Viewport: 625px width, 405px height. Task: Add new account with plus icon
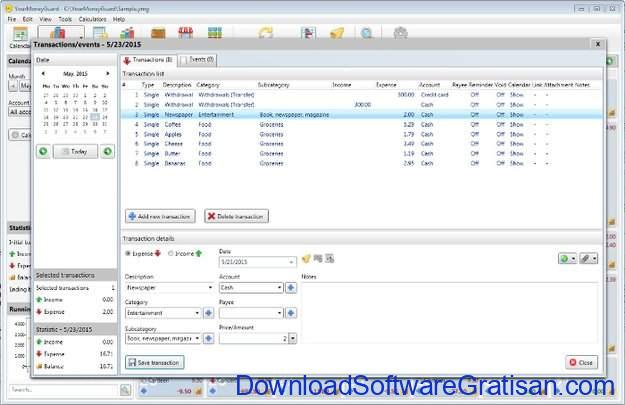pyautogui.click(x=291, y=288)
